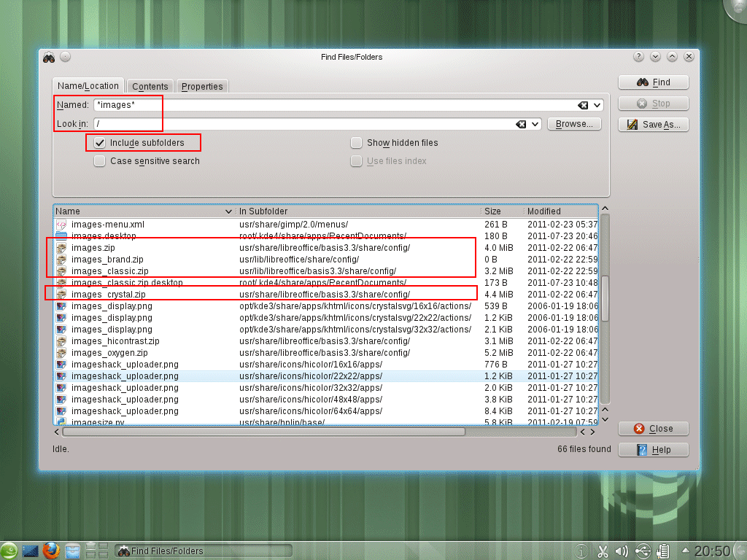Click the Save As... button
The height and width of the screenshot is (560, 747).
pyautogui.click(x=654, y=124)
